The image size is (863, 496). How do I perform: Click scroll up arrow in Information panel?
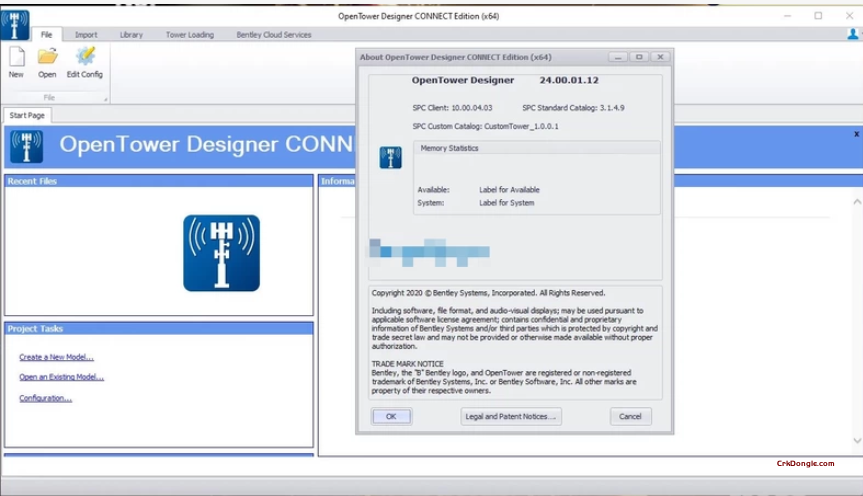tap(857, 202)
